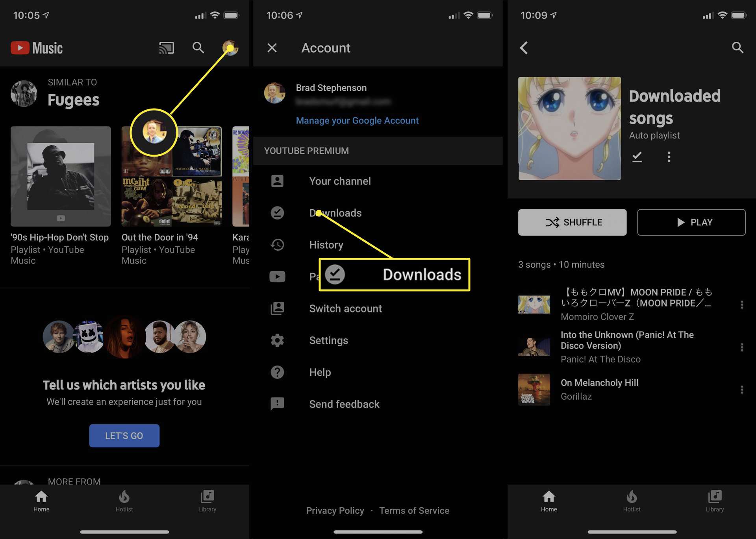Tap the Switch account icon
This screenshot has width=756, height=539.
(x=277, y=308)
